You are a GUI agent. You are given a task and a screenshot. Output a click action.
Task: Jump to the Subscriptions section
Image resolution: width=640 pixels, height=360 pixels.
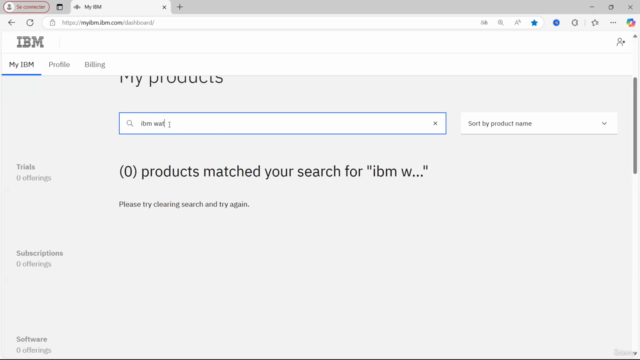[40, 253]
